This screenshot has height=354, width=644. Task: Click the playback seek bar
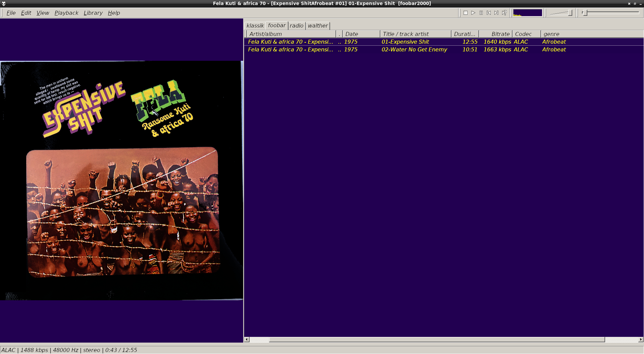[611, 13]
